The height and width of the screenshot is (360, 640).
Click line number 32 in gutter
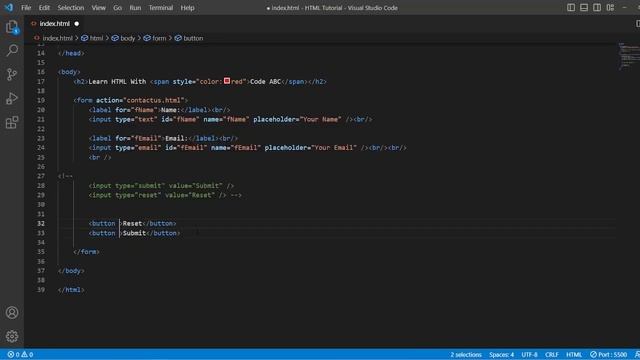pos(41,224)
